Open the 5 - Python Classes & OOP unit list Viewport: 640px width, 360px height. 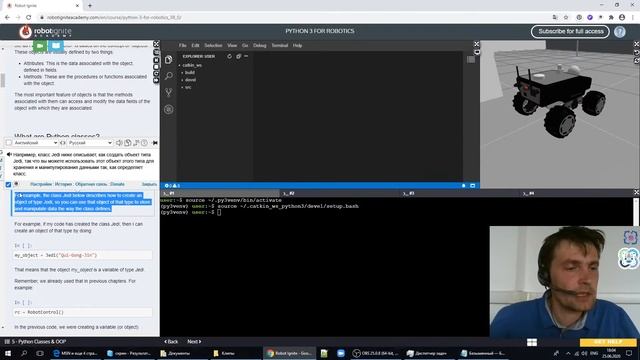[x=35, y=342]
